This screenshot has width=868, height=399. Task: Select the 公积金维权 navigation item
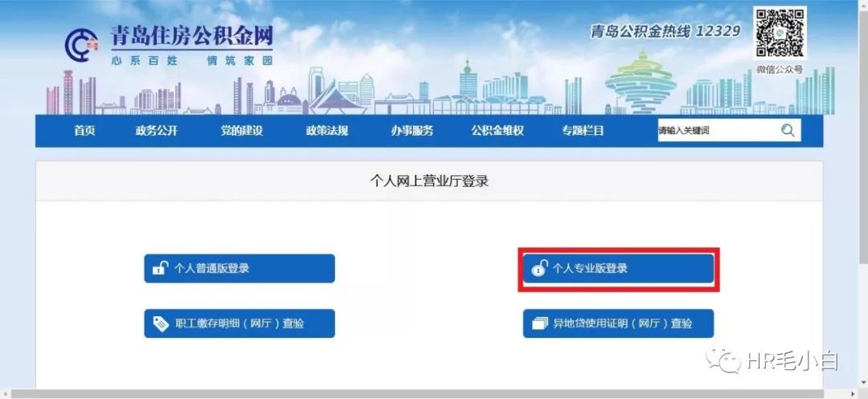pos(497,131)
